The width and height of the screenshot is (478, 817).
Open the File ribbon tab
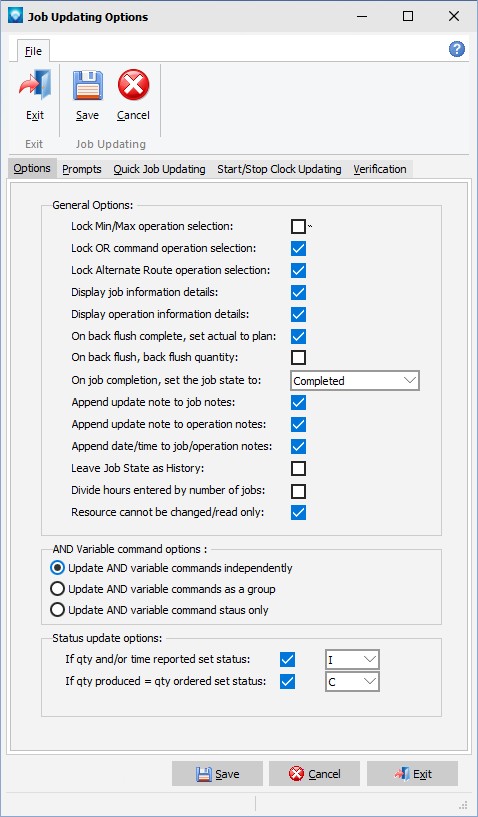tap(33, 51)
